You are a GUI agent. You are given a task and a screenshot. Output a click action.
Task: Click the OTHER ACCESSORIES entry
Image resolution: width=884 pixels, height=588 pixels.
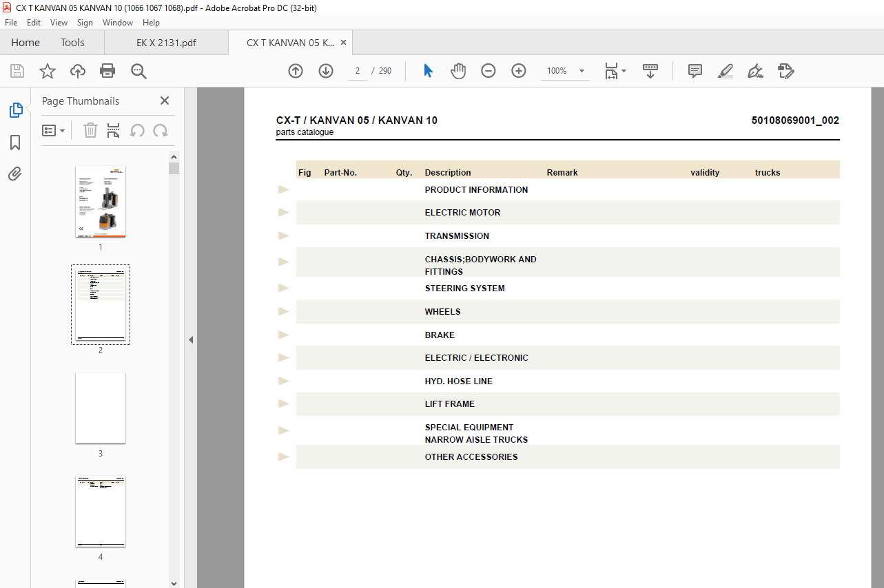pos(471,457)
